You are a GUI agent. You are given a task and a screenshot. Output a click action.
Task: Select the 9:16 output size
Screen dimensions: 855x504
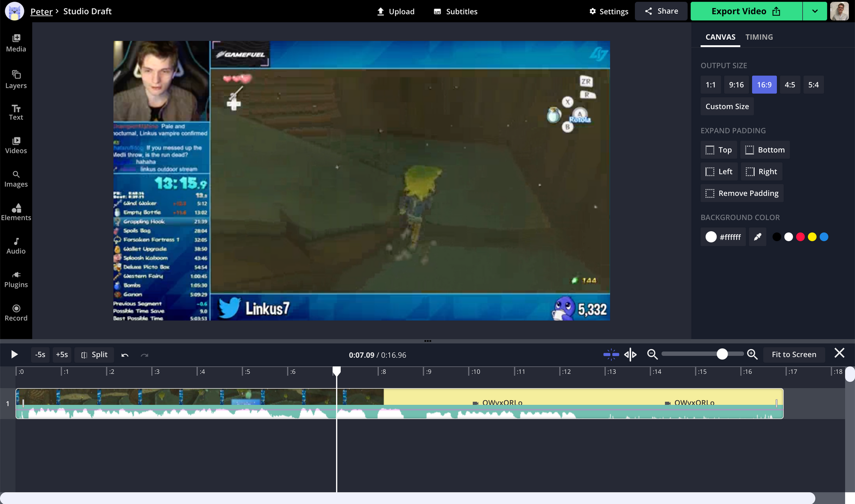tap(736, 85)
